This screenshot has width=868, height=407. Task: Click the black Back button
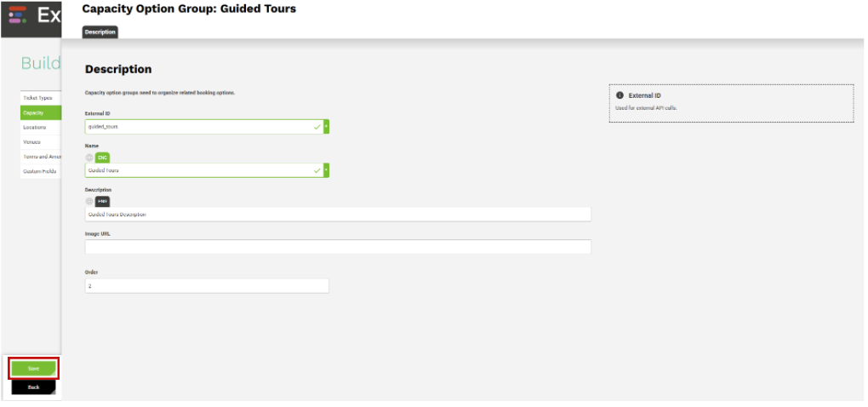(x=34, y=387)
